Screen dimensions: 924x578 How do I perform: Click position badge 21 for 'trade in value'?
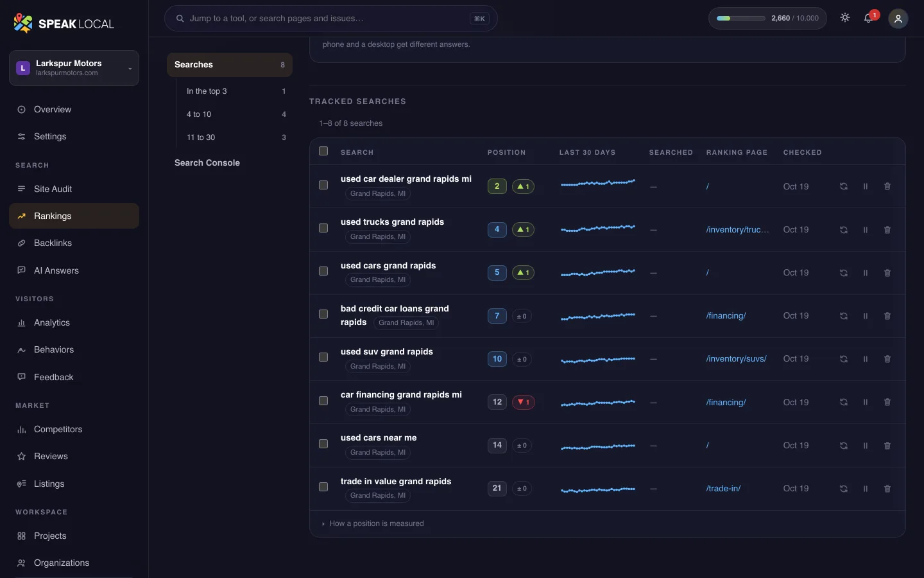tap(497, 489)
